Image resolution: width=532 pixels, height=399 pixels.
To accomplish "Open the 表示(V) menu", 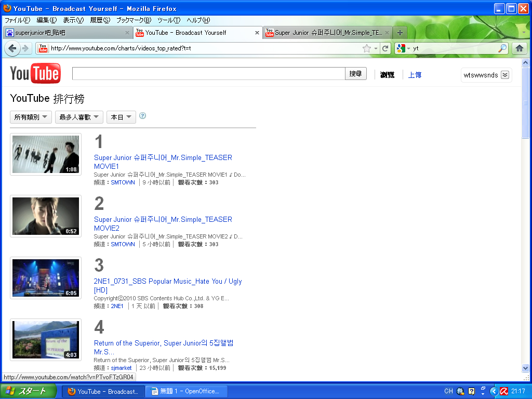I will click(x=73, y=20).
